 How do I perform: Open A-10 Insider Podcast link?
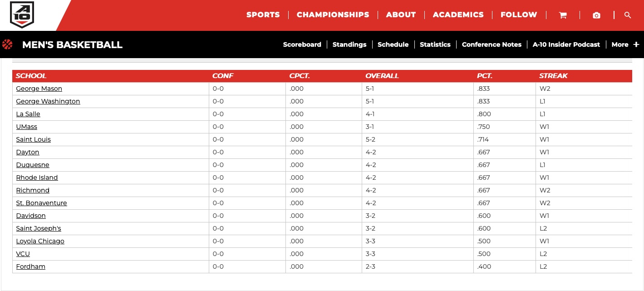[x=566, y=44]
